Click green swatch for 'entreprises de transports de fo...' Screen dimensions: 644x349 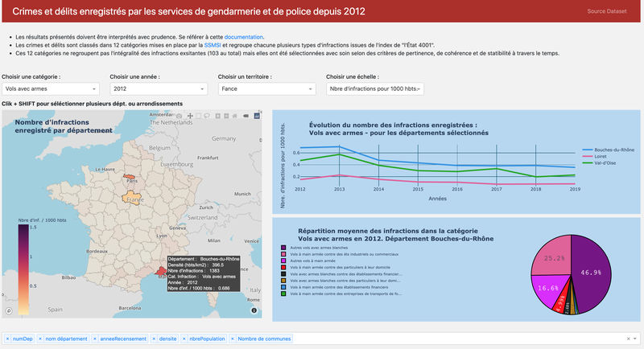tap(283, 294)
